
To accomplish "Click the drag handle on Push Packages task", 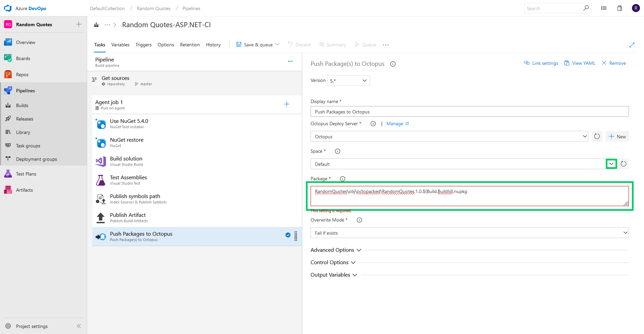I will point(296,236).
